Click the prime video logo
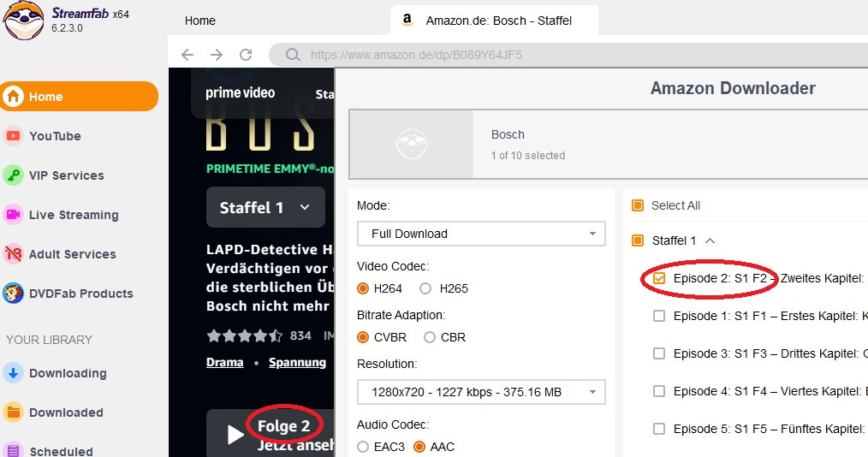Screen dimensions: 868x457 pyautogui.click(x=241, y=93)
